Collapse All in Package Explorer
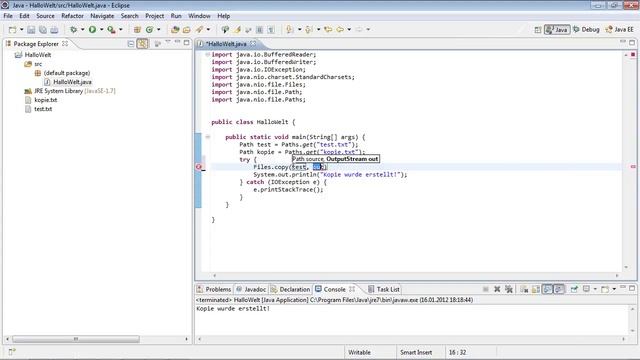 pyautogui.click(x=131, y=44)
